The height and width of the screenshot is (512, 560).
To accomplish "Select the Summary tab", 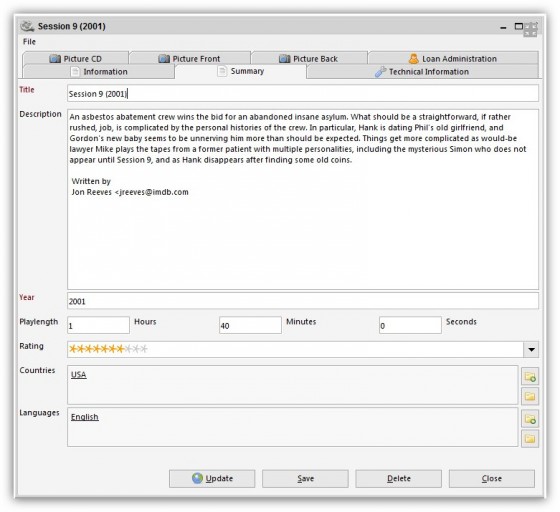I will coord(241,71).
